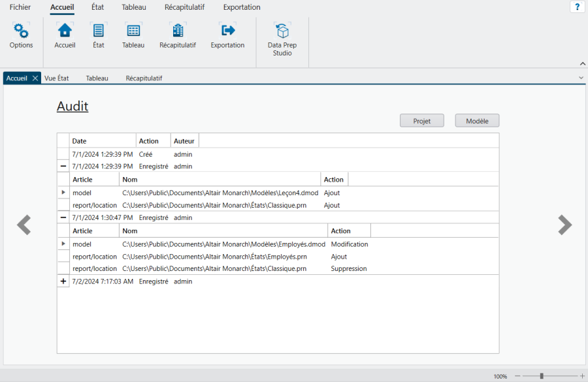
Task: Open the État report icon
Action: coord(98,31)
